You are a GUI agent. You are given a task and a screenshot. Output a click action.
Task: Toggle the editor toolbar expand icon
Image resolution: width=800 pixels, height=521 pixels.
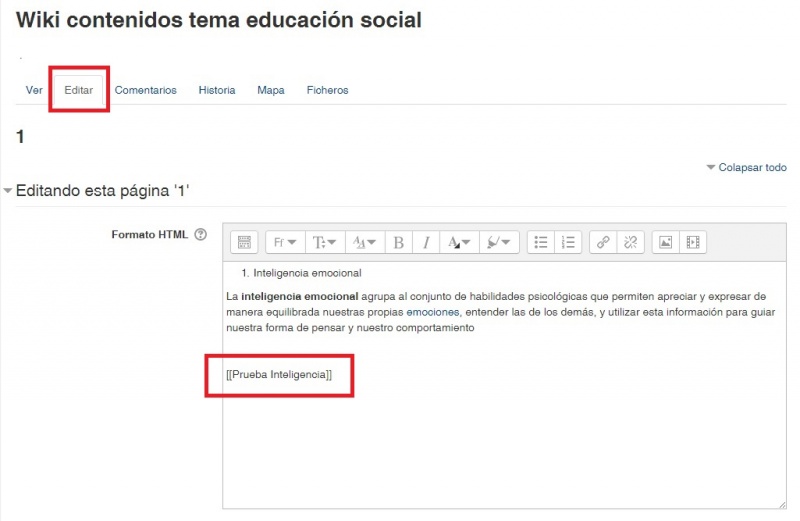click(x=244, y=242)
